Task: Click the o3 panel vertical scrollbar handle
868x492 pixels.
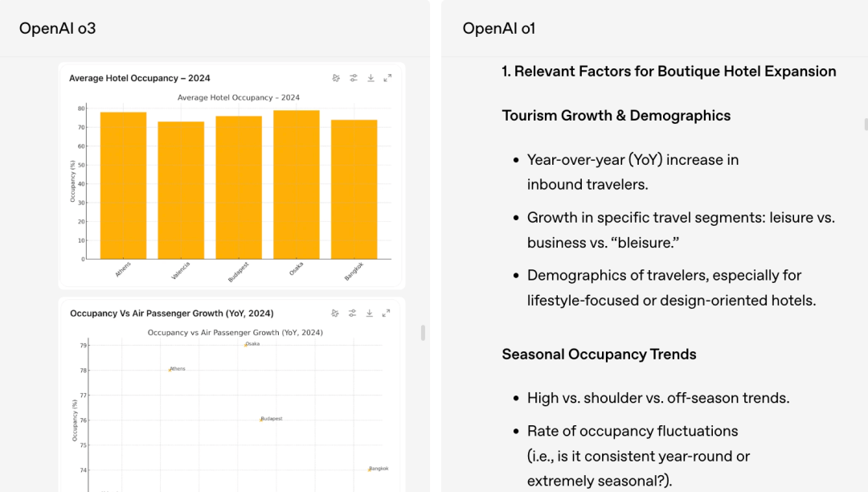Action: point(423,333)
